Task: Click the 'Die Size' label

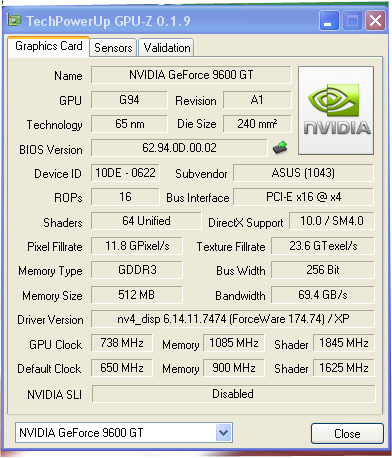Action: pyautogui.click(x=197, y=124)
